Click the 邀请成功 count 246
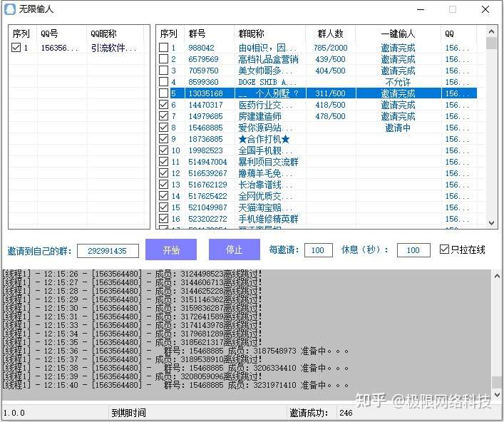The image size is (504, 422). (346, 413)
